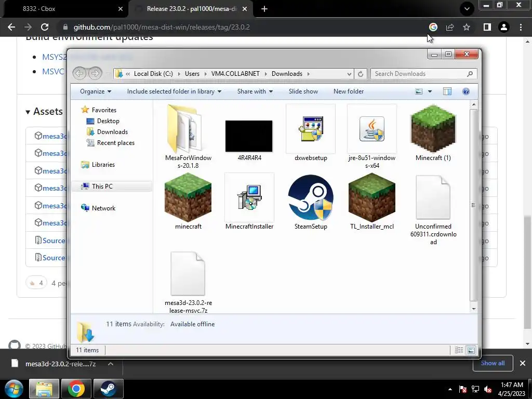Screen dimensions: 532x399
Task: Switch to the 8332 · Cbox tab
Action: click(64, 9)
